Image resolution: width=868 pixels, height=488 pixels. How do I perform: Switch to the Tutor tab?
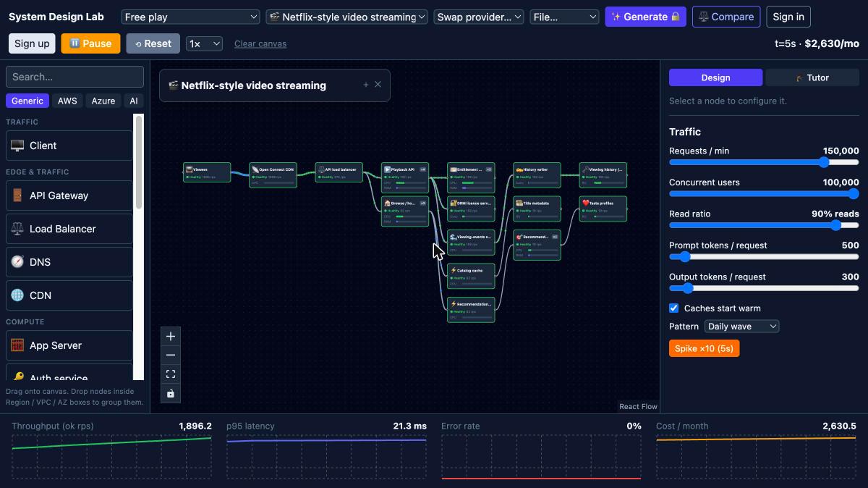[x=812, y=77]
